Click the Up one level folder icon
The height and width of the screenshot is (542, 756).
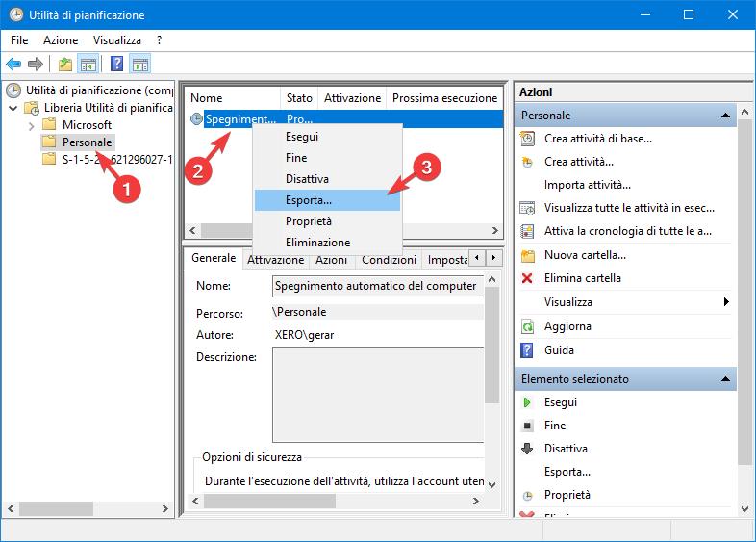65,64
